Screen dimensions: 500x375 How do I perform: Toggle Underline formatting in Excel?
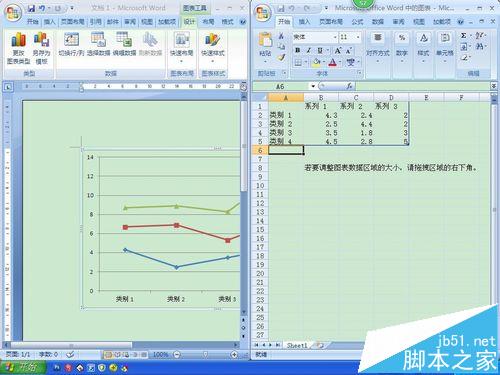point(320,50)
